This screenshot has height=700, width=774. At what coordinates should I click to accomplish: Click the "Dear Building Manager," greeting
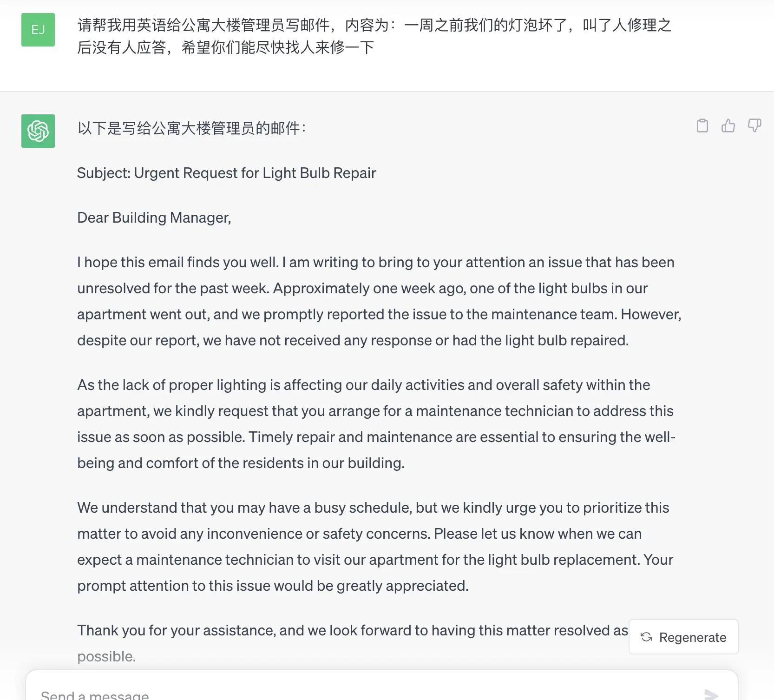point(154,218)
